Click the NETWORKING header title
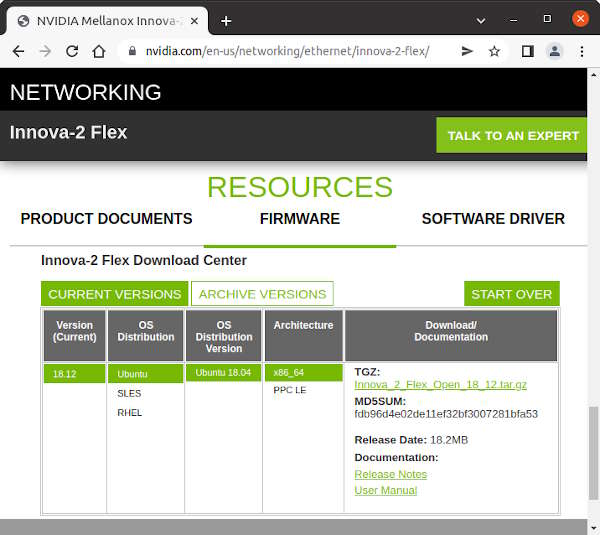 pyautogui.click(x=86, y=92)
